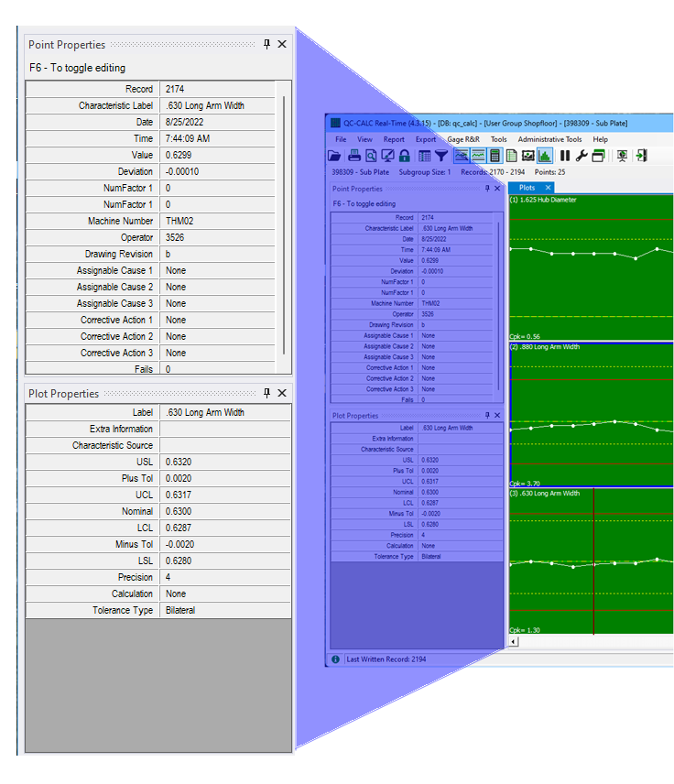
Task: Click the pause bars toolbar icon
Action: 565,156
